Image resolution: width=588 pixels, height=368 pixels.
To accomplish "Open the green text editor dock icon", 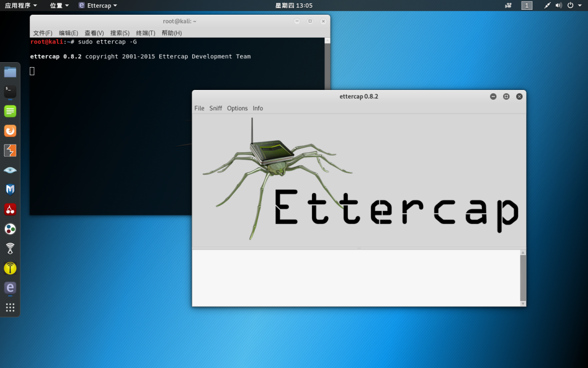I will pyautogui.click(x=10, y=111).
